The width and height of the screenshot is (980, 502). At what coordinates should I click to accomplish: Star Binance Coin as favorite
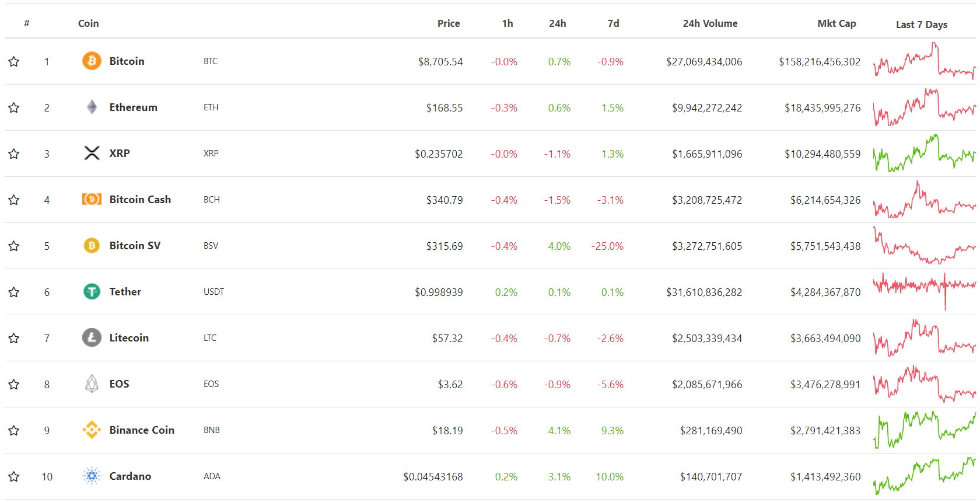click(x=14, y=430)
